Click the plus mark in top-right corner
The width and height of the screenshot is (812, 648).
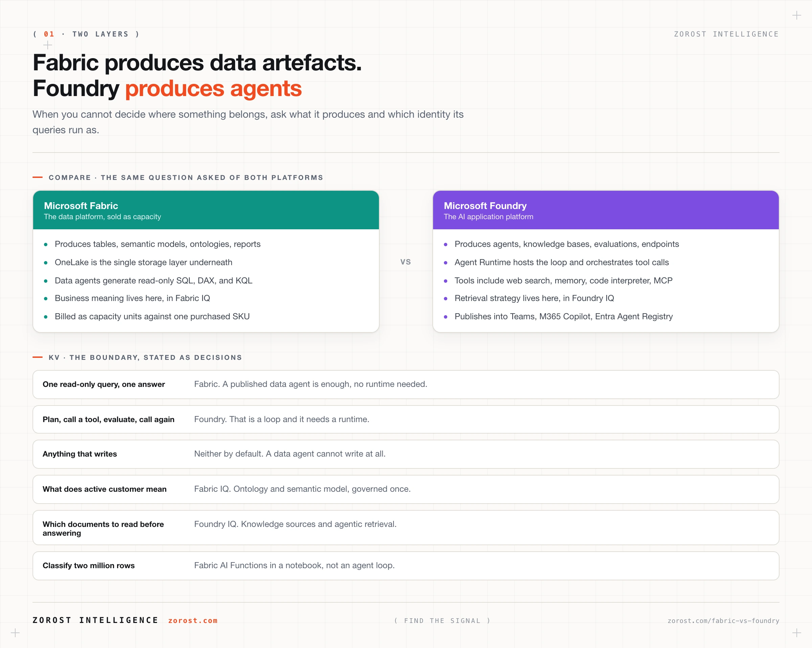click(796, 16)
